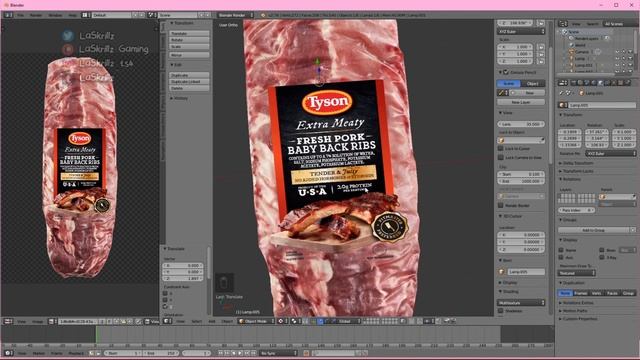Viewport: 640px width, 360px height.
Task: Enable Axis display checkbox
Action: (561, 257)
